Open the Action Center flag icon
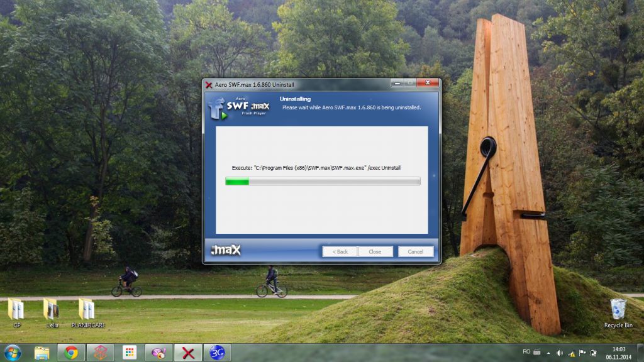 pos(582,353)
